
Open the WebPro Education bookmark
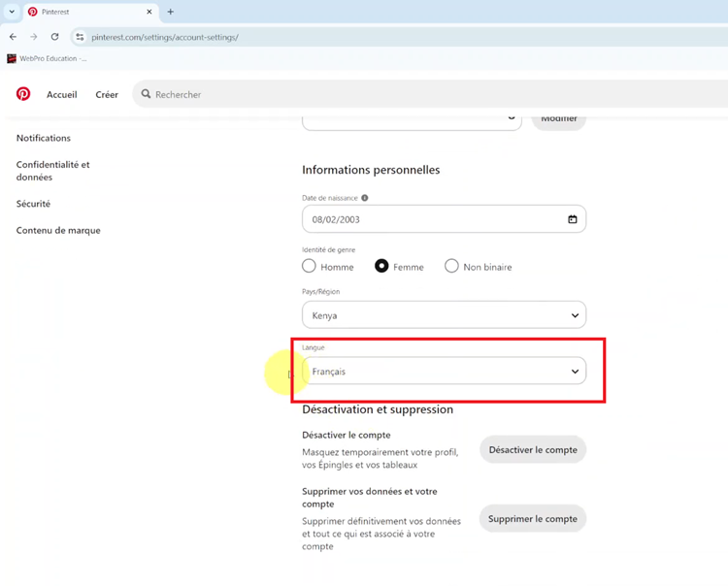pyautogui.click(x=47, y=58)
